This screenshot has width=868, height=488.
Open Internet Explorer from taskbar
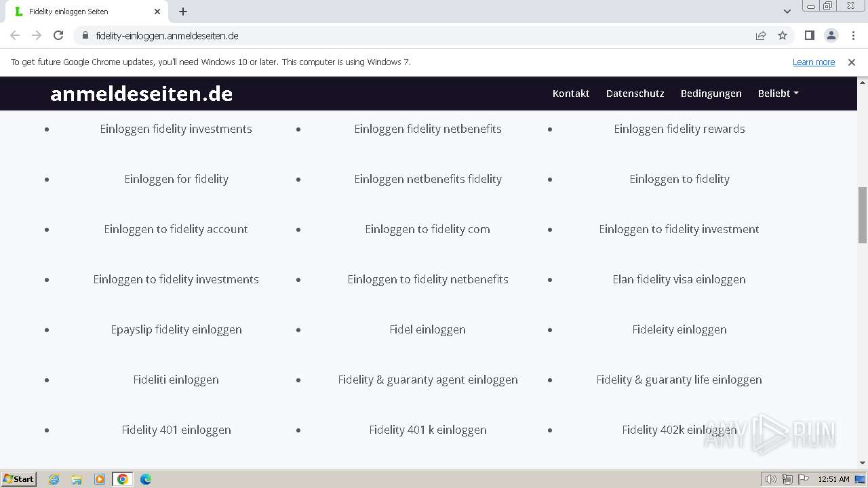(x=54, y=479)
